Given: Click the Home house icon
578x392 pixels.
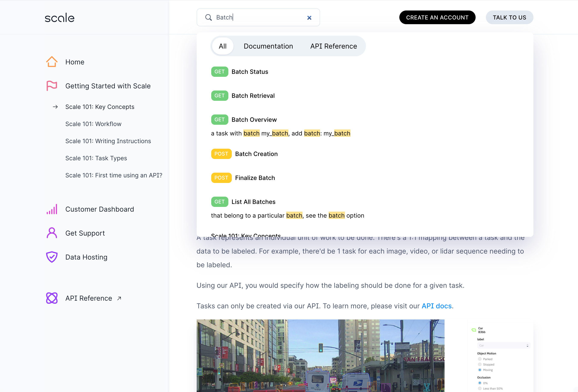Looking at the screenshot, I should point(52,62).
